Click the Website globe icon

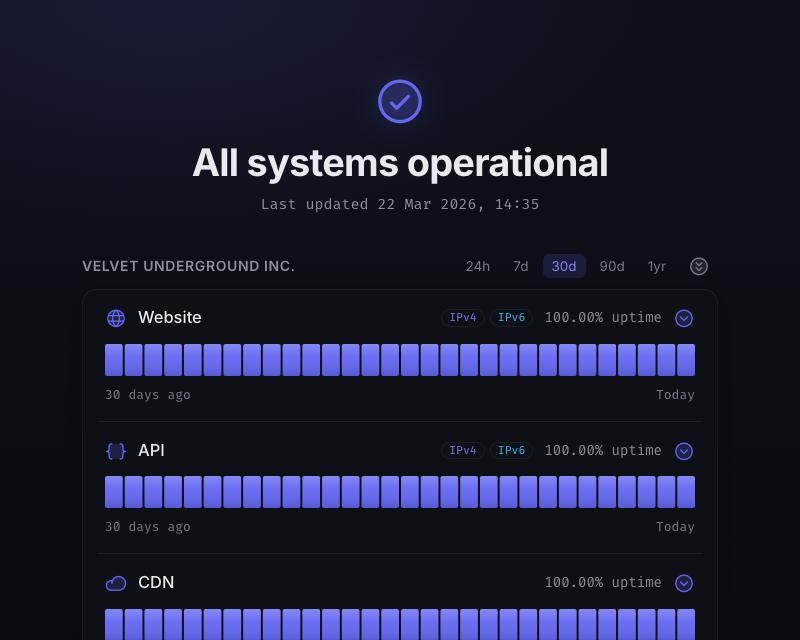pyautogui.click(x=116, y=318)
